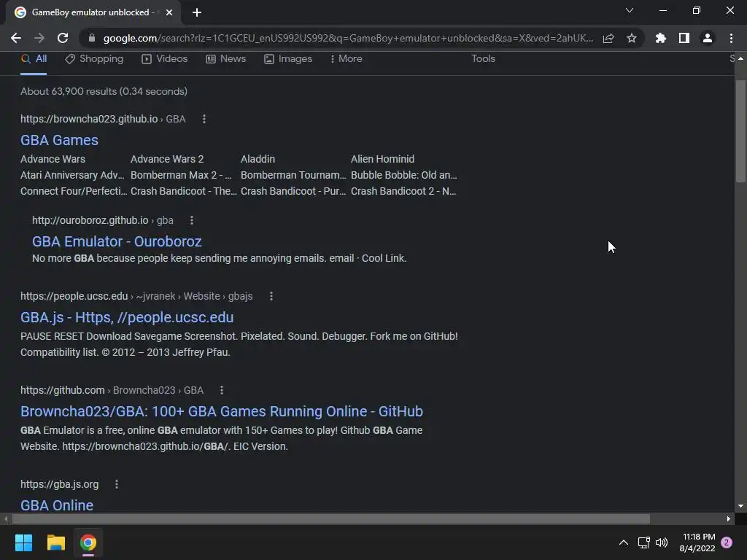Open options for people.ucsc.edu result
747x560 pixels.
pos(271,296)
